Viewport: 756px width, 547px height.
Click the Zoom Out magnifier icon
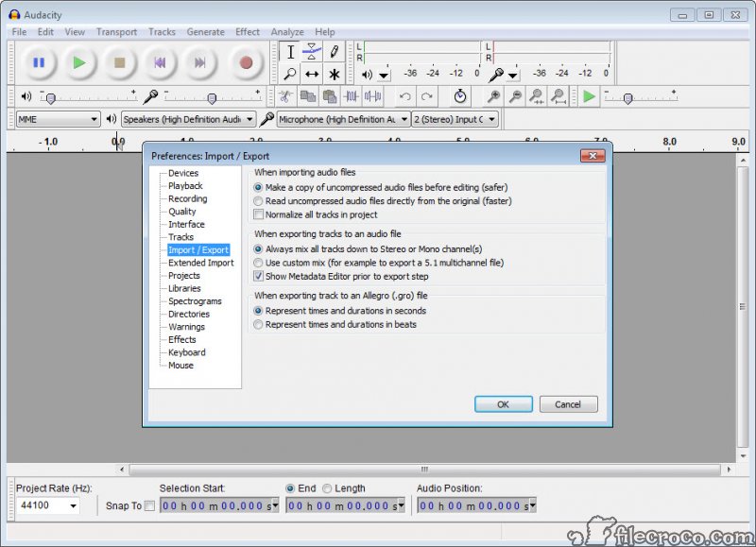(515, 97)
